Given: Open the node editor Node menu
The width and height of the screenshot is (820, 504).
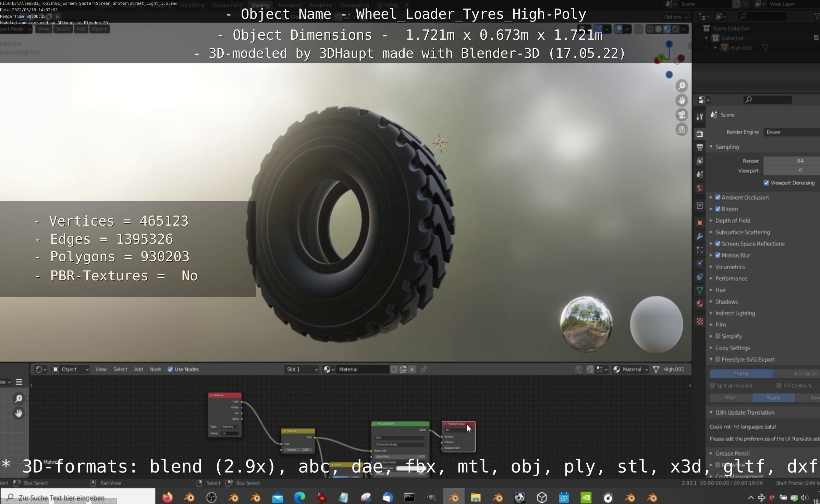Looking at the screenshot, I should 155,369.
